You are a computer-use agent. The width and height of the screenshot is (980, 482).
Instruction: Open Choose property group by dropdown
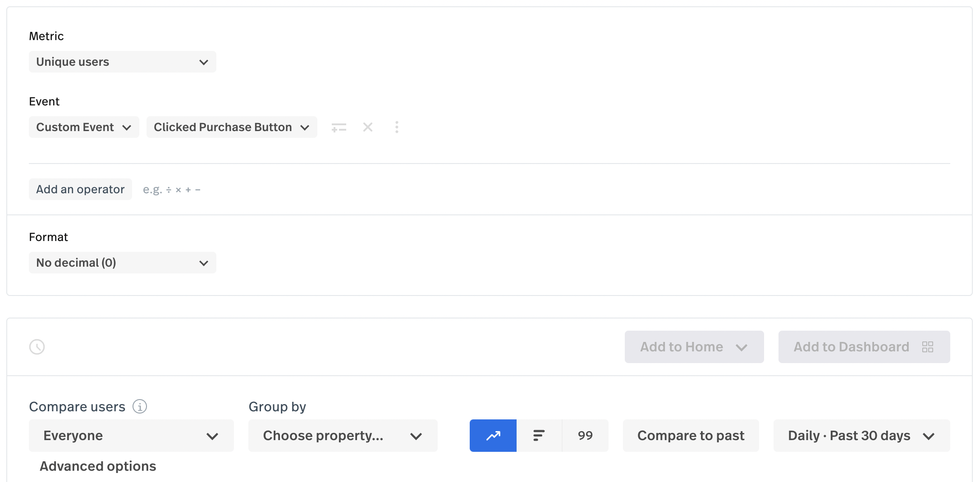tap(343, 436)
